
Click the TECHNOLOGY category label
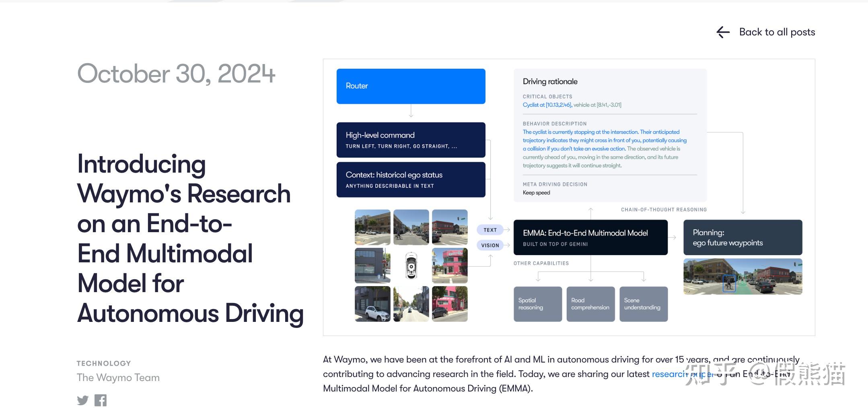[104, 363]
